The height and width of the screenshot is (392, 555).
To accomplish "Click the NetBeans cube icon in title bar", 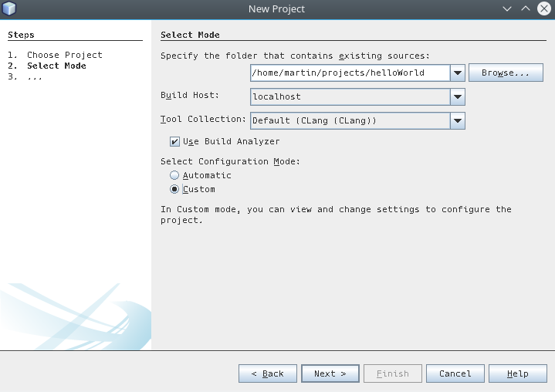I will click(9, 8).
